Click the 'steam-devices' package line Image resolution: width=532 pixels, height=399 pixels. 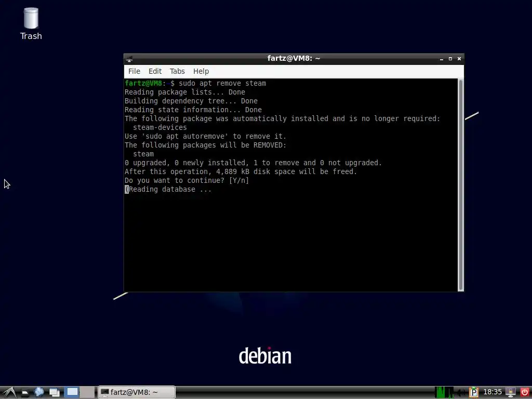pos(160,128)
